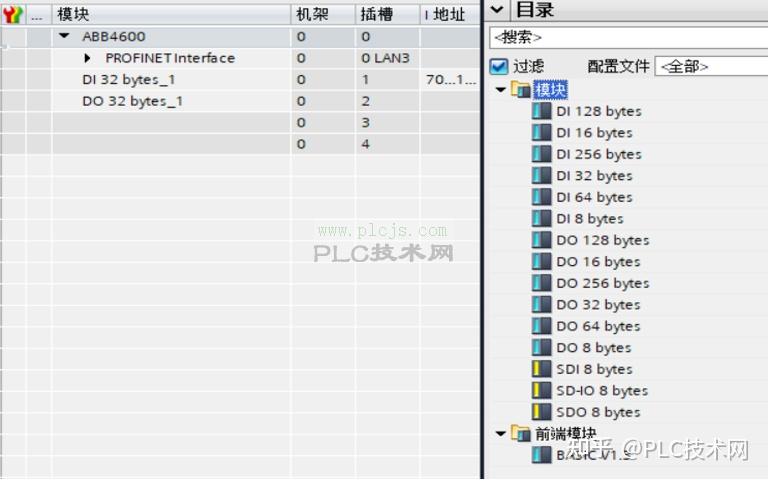
Task: Click the address cell 70...1...
Action: click(450, 79)
